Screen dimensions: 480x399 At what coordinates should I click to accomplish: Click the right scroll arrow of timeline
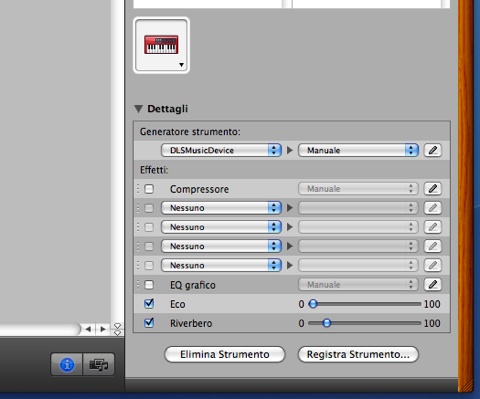(103, 329)
